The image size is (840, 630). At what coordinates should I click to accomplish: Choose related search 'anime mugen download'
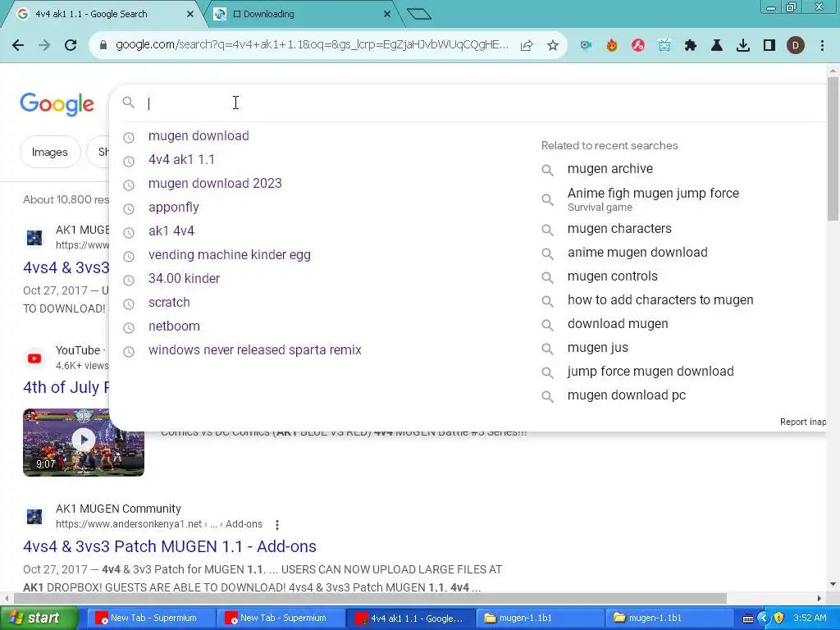(637, 253)
